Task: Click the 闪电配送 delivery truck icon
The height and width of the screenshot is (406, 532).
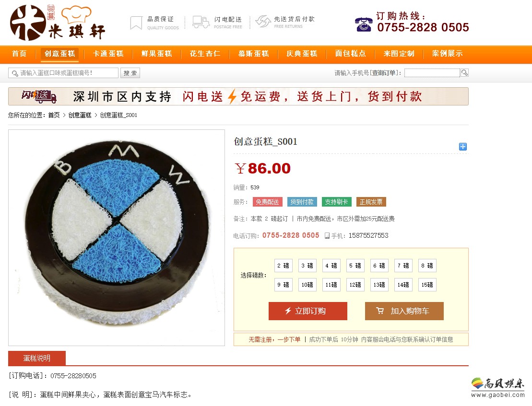Action: click(x=201, y=23)
